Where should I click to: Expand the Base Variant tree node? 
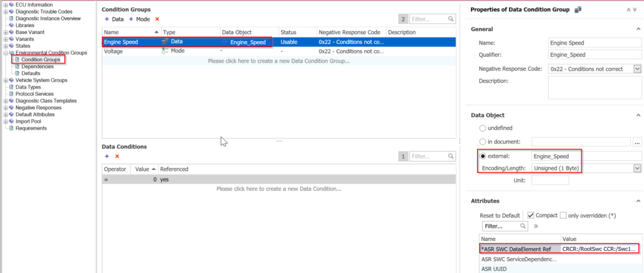tap(5, 32)
